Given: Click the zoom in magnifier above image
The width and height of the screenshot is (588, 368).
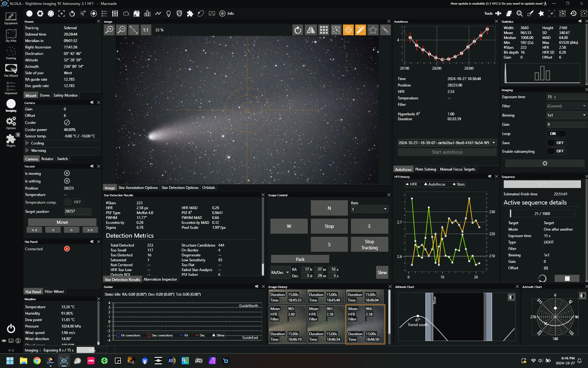Looking at the screenshot, I should pyautogui.click(x=109, y=30).
